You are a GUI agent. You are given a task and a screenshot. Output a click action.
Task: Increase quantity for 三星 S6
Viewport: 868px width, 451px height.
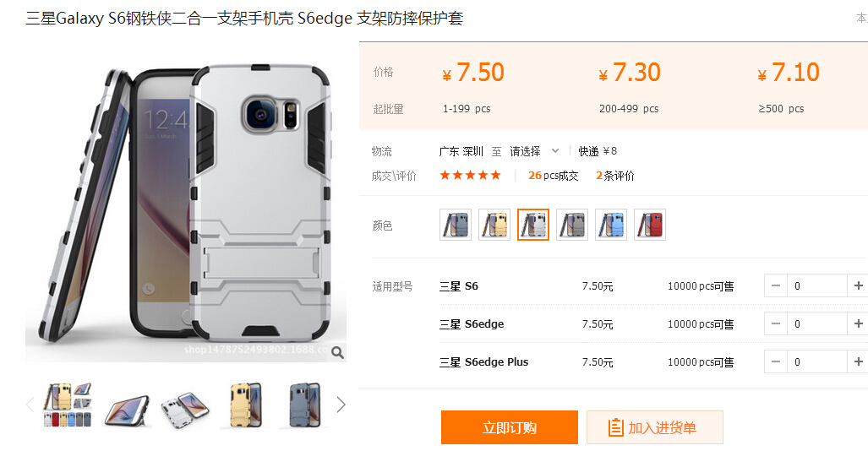coord(858,285)
